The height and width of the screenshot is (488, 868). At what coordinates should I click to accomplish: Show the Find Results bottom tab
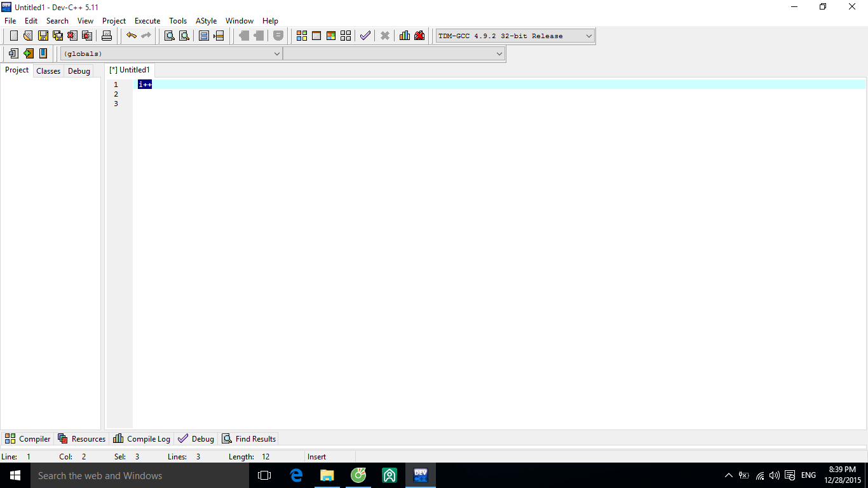(x=248, y=439)
